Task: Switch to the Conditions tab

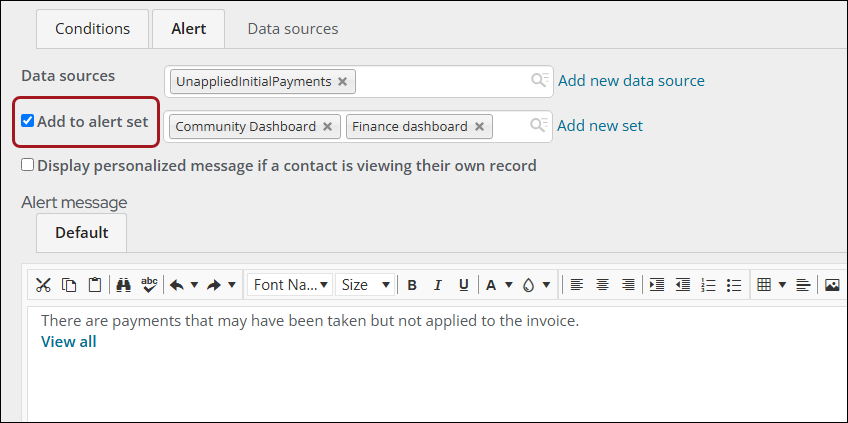Action: (92, 29)
